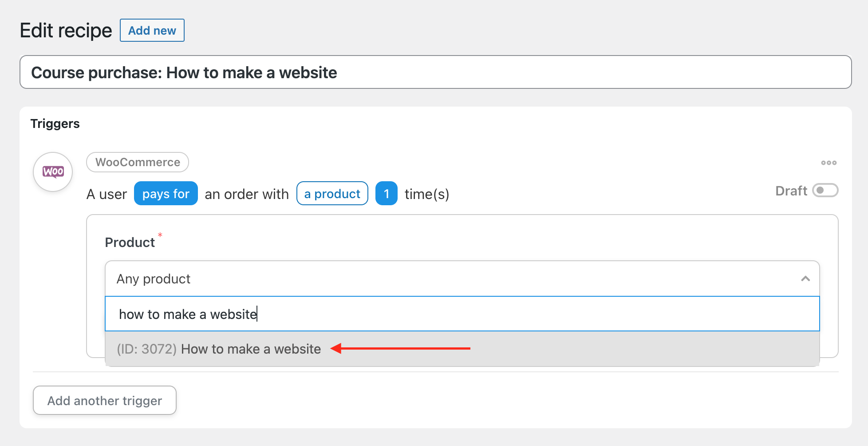Click the 'Triggers' section heading
The height and width of the screenshot is (446, 868).
(55, 123)
